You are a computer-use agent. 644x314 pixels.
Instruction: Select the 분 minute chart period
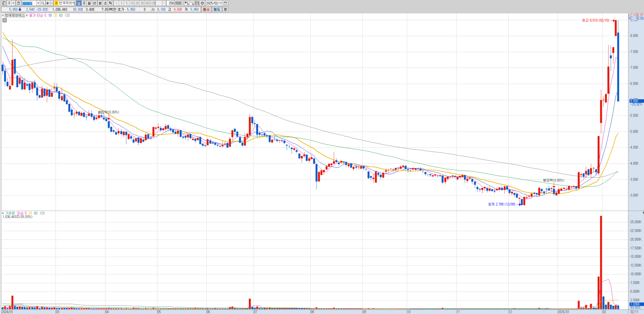[100, 3]
